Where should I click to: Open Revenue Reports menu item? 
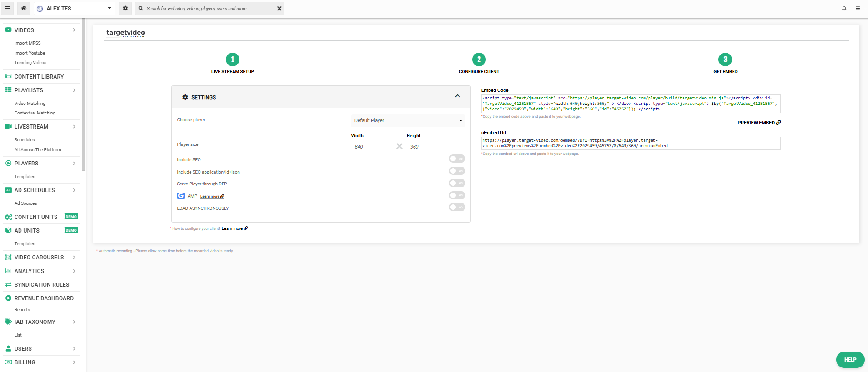pyautogui.click(x=22, y=310)
